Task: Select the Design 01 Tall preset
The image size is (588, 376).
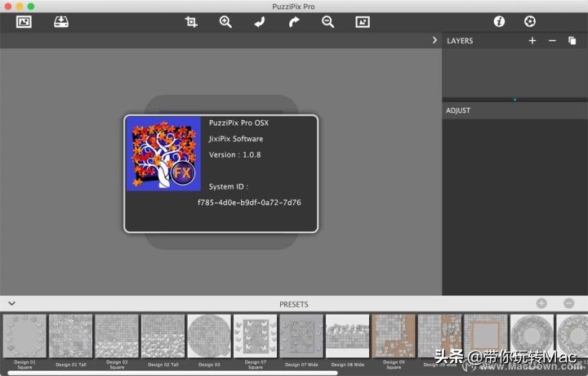Action: coord(71,336)
